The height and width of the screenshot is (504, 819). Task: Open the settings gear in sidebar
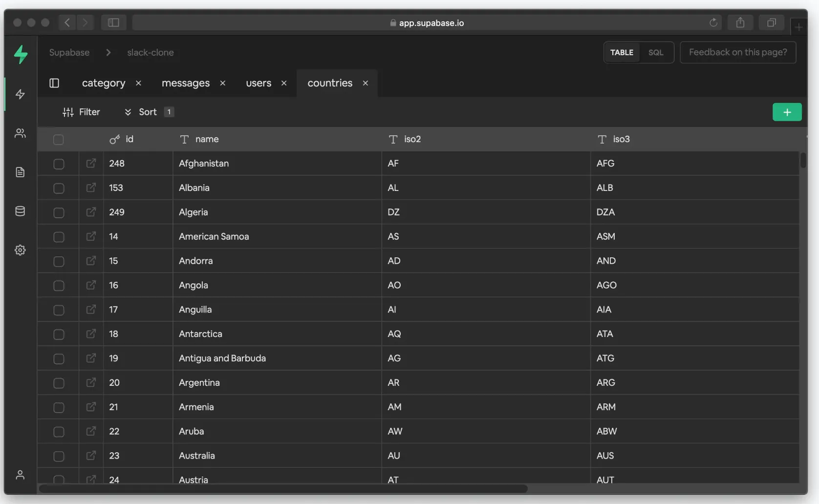(20, 250)
